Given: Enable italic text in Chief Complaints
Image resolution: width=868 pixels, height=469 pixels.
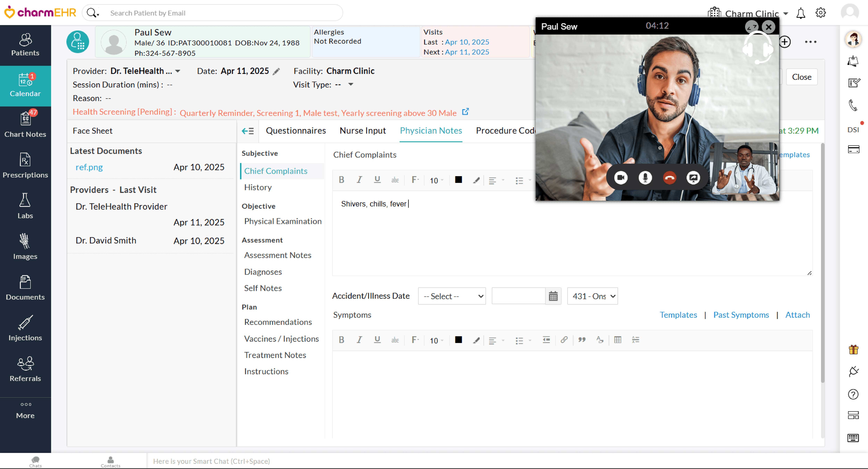Looking at the screenshot, I should [x=359, y=180].
